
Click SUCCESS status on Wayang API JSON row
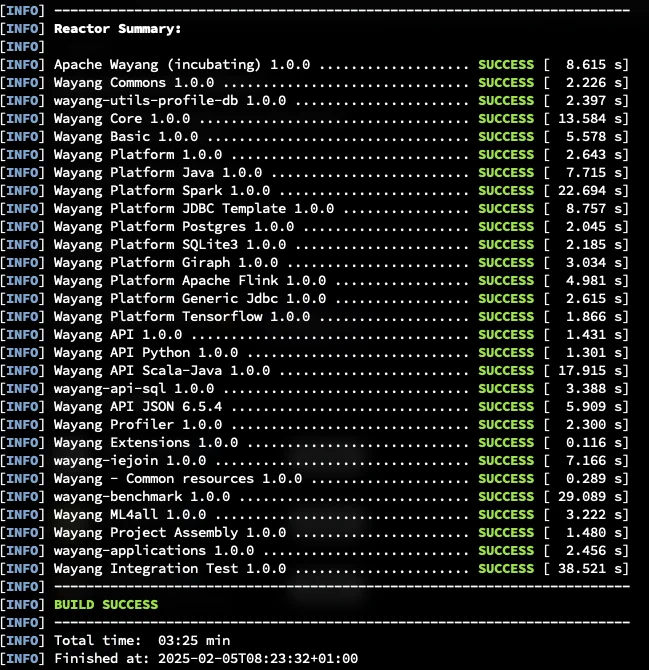click(506, 407)
